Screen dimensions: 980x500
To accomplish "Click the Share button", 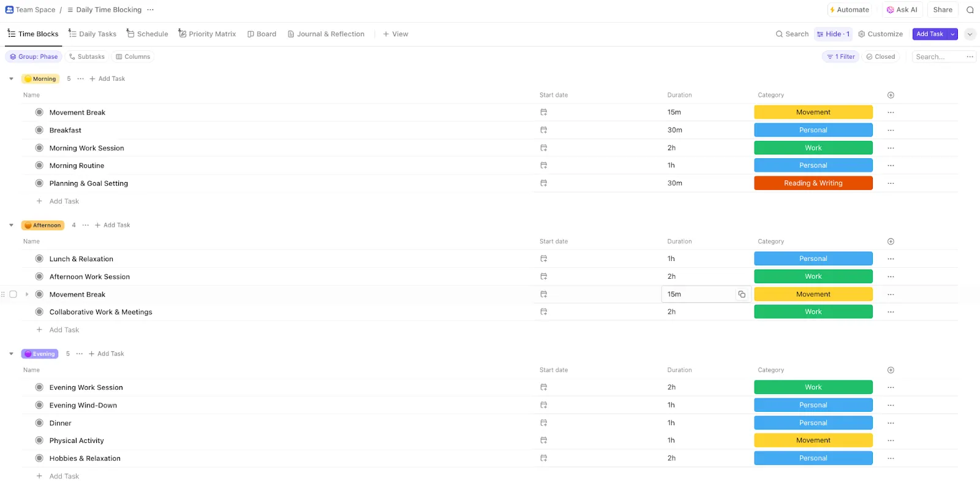I will click(x=943, y=10).
